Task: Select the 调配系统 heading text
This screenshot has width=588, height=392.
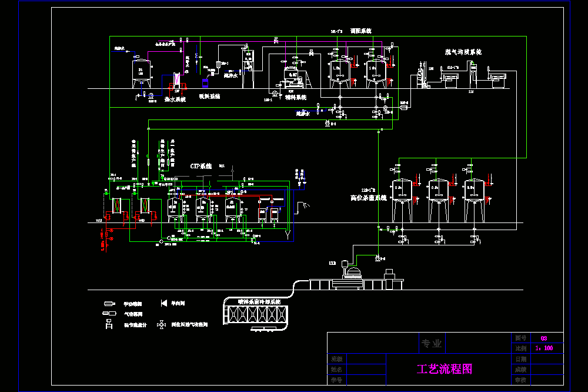Action: tap(361, 31)
